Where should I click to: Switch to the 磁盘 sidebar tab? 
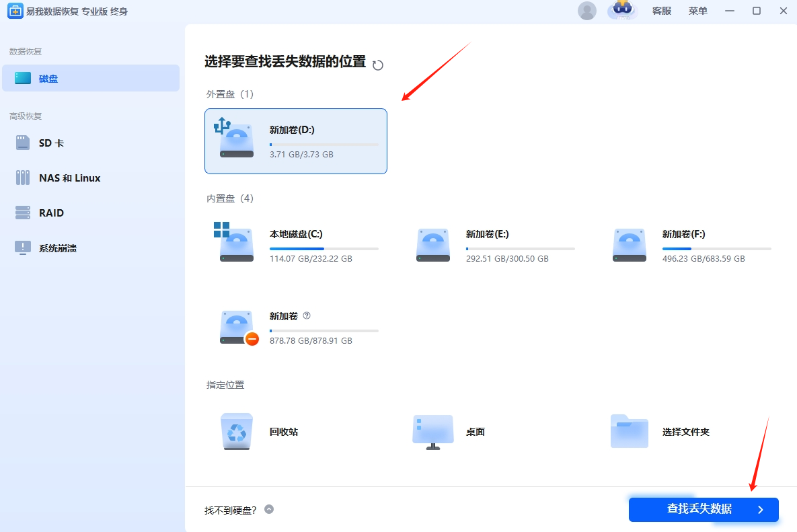pyautogui.click(x=90, y=78)
